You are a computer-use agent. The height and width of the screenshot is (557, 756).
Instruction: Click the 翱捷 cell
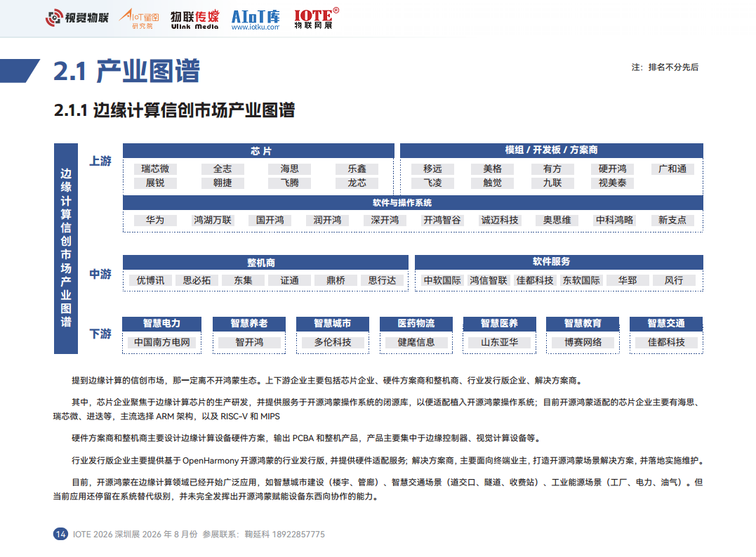(x=223, y=183)
